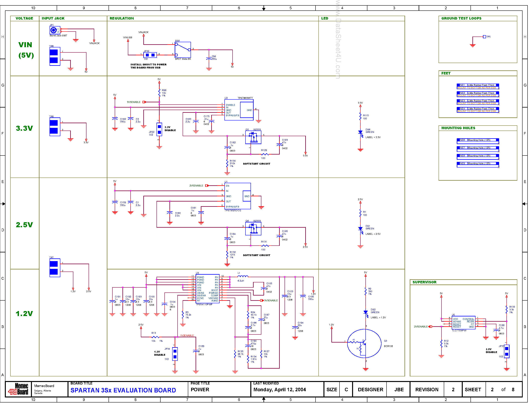Click the DS6 green LED symbol

361,133
